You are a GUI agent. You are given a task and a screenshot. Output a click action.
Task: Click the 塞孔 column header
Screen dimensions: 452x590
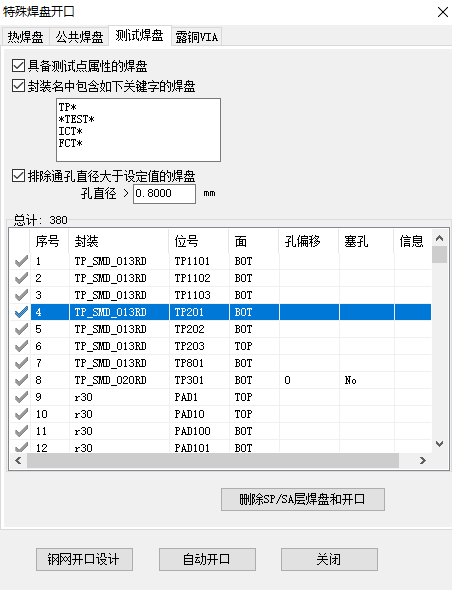[367, 241]
